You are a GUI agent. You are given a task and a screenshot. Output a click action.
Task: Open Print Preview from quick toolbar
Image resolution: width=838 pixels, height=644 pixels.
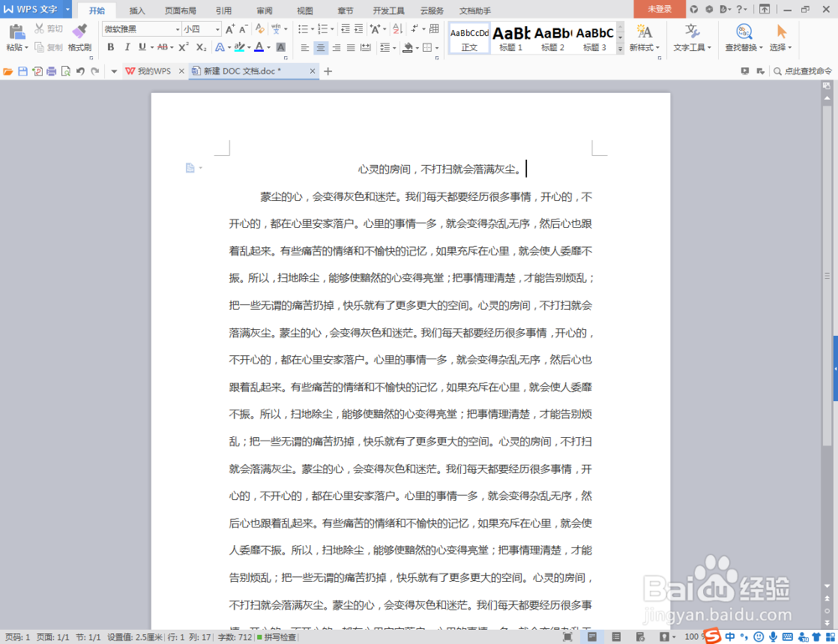pos(65,71)
